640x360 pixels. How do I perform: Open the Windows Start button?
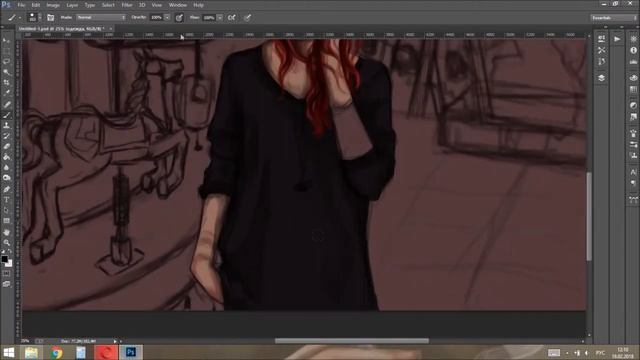pyautogui.click(x=9, y=352)
